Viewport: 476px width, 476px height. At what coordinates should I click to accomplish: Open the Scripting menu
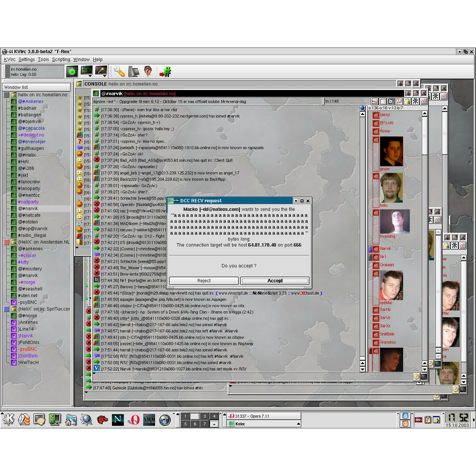click(x=61, y=59)
